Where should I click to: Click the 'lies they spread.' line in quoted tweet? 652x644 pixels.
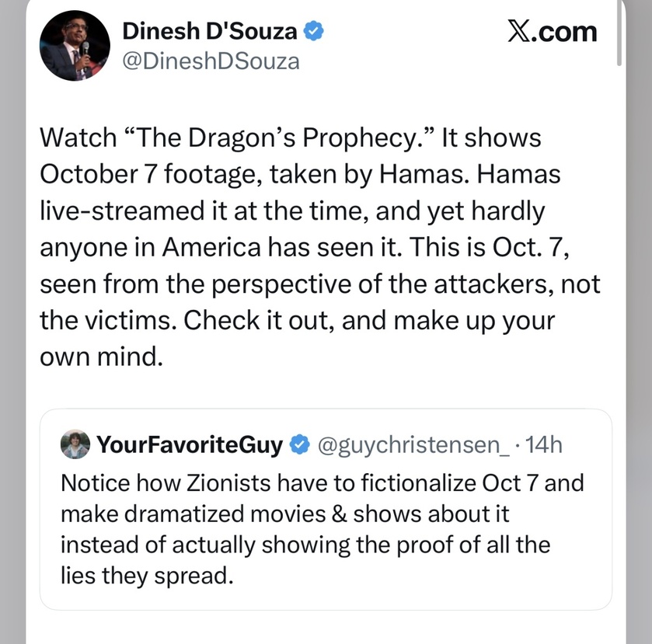(147, 576)
